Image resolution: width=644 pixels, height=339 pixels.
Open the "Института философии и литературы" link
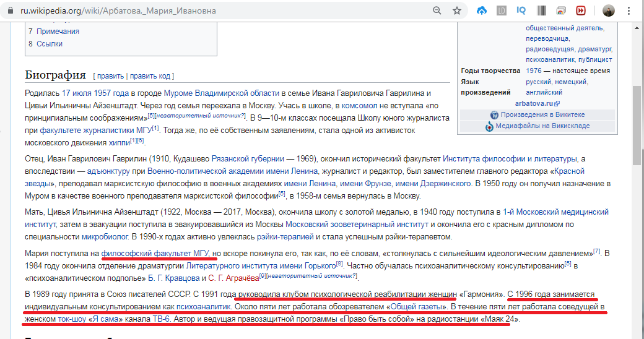pos(510,159)
